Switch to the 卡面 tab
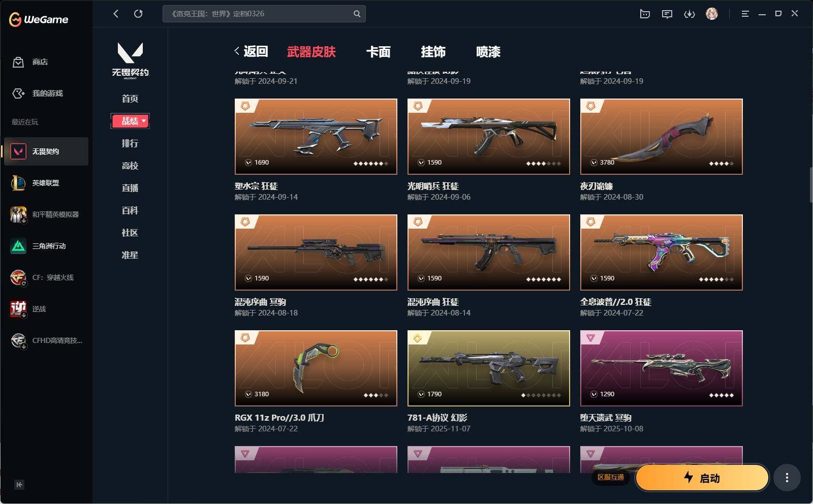813x504 pixels. [379, 52]
